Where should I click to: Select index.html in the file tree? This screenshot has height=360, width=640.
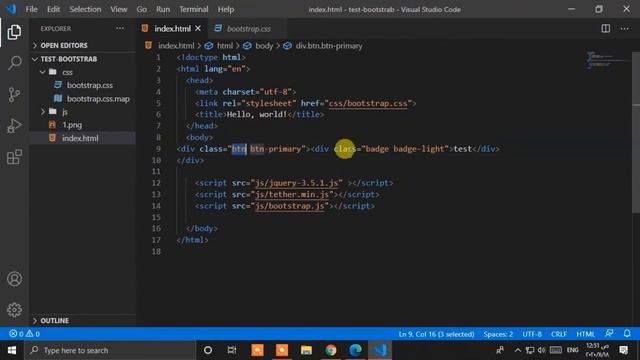click(x=80, y=138)
